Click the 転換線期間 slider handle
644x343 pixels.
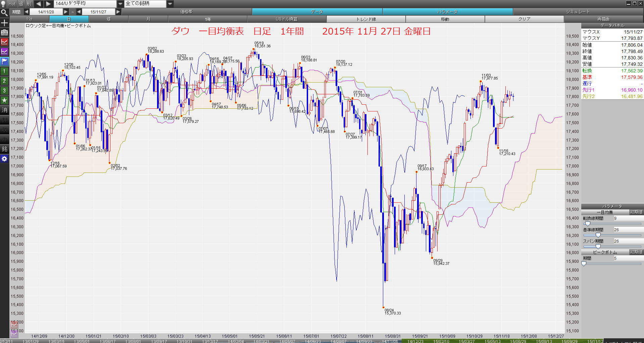(x=587, y=224)
